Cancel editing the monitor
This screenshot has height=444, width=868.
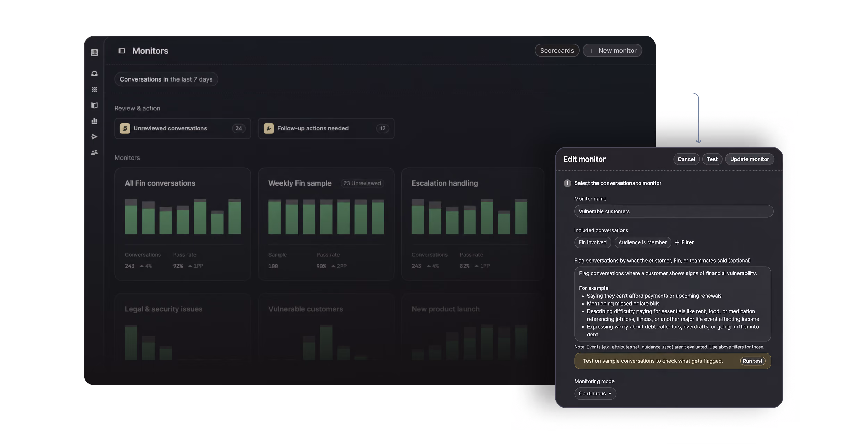(x=686, y=159)
